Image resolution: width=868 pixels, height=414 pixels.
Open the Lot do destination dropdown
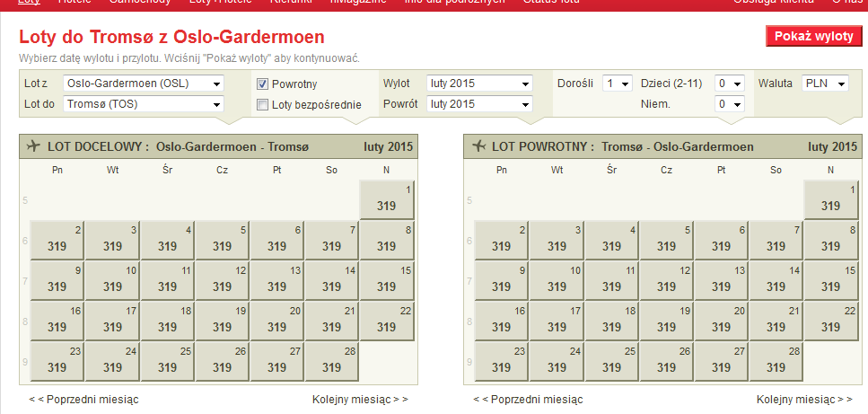tap(144, 104)
